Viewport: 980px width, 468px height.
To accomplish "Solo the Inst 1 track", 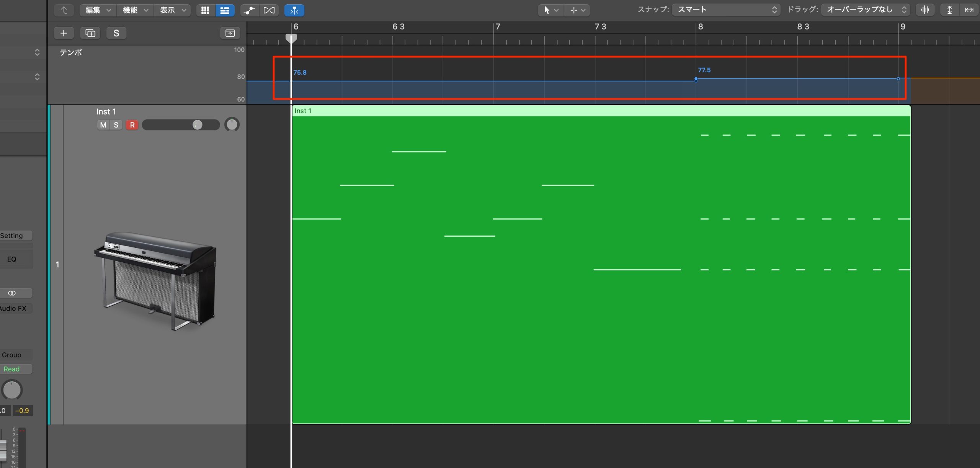I will (x=116, y=125).
